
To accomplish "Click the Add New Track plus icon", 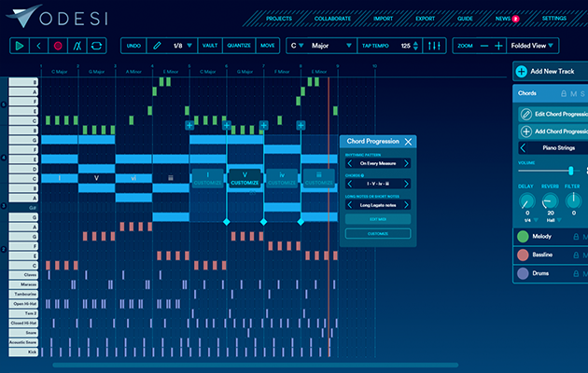I will click(x=521, y=71).
